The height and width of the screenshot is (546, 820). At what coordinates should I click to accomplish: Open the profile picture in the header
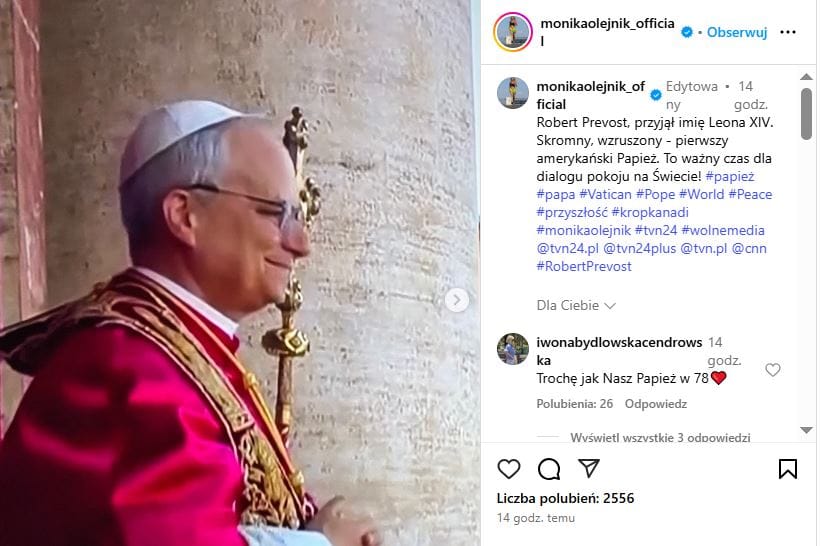pos(512,32)
